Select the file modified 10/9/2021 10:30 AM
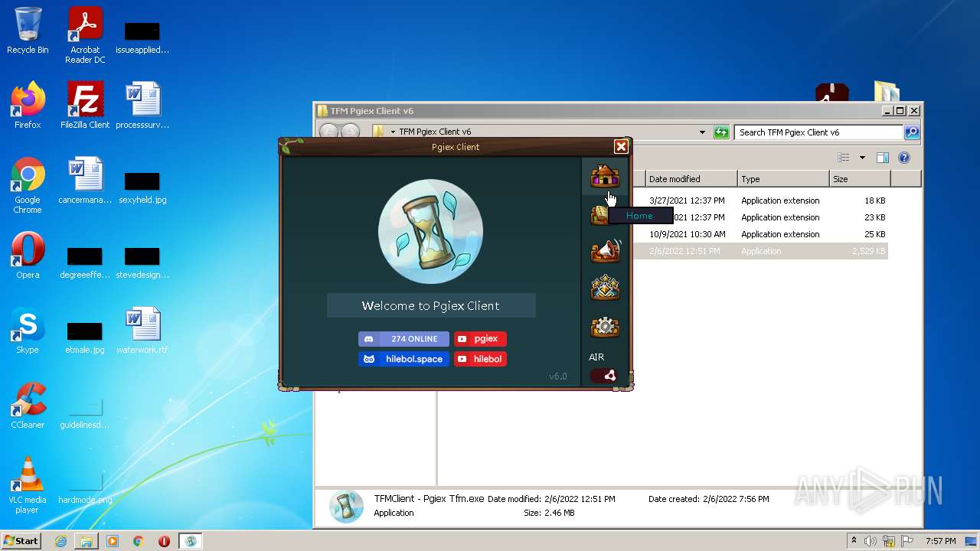This screenshot has height=551, width=980. pos(762,234)
